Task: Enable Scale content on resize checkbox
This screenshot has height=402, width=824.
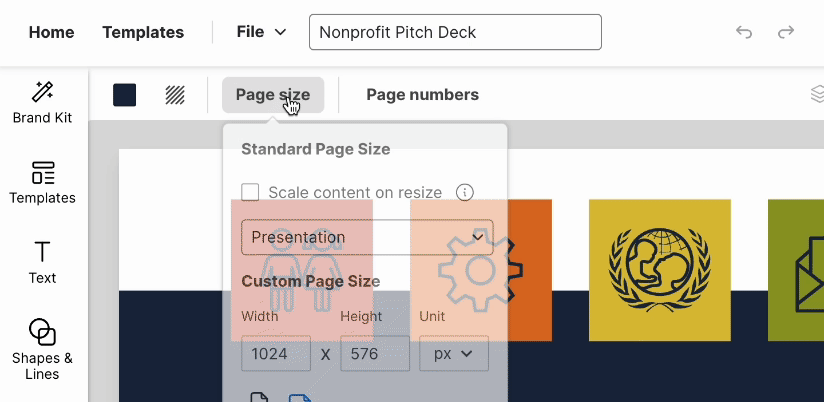Action: tap(251, 192)
